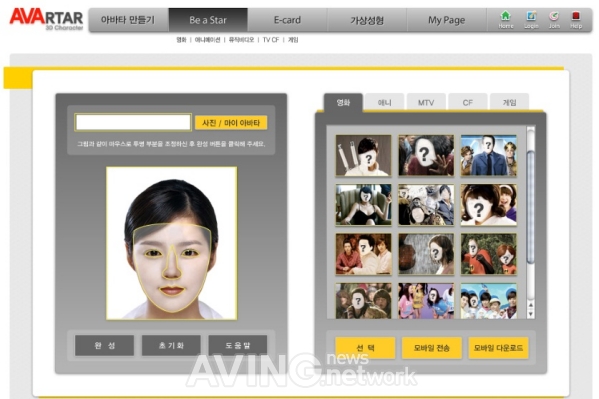The height and width of the screenshot is (399, 599).
Task: Click the Join icon in the header
Action: click(554, 20)
